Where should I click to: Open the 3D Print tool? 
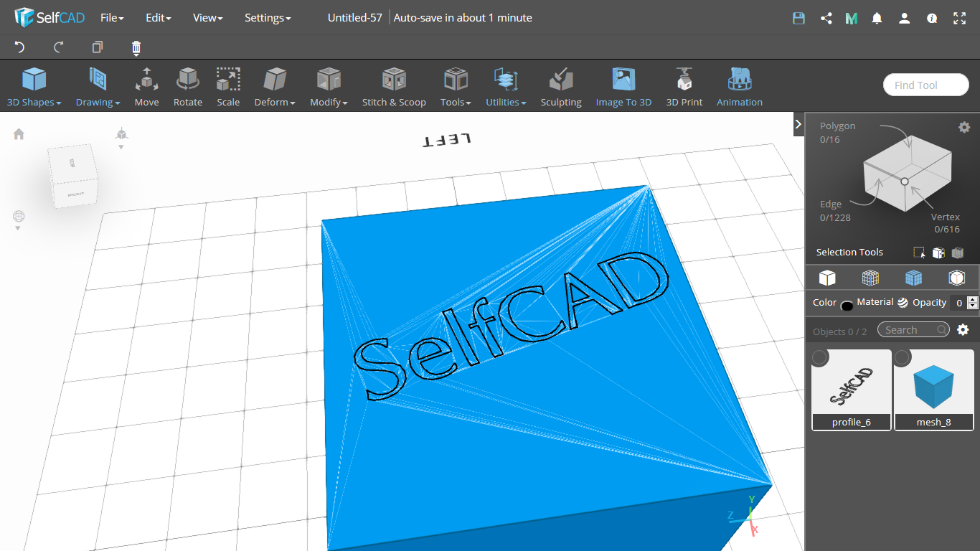coord(684,88)
